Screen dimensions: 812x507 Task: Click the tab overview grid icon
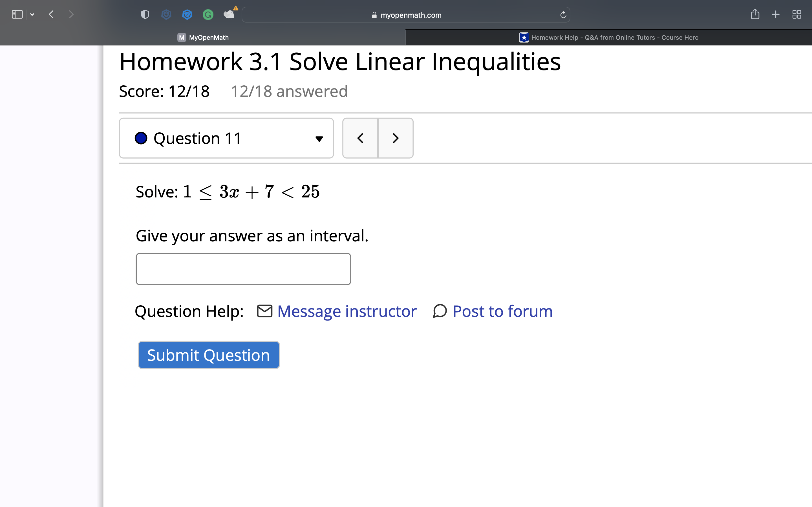click(796, 14)
